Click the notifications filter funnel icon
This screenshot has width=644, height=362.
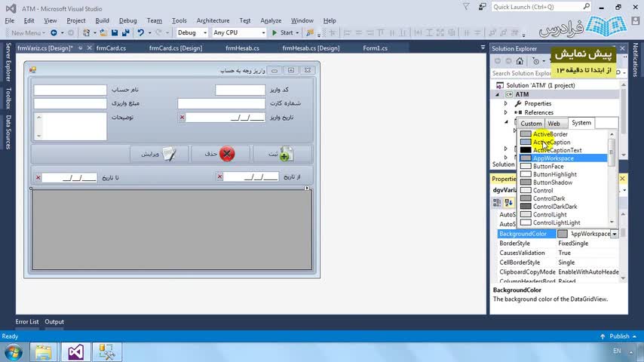pyautogui.click(x=466, y=7)
